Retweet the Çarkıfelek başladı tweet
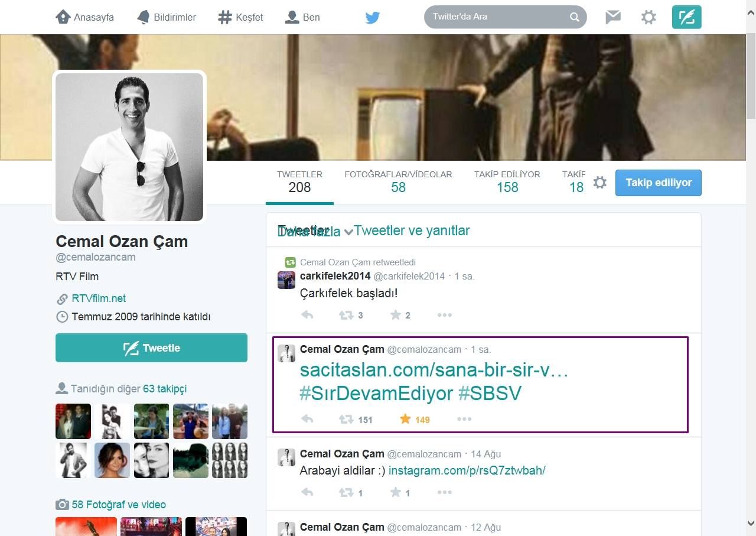Image resolution: width=756 pixels, height=536 pixels. coord(346,315)
